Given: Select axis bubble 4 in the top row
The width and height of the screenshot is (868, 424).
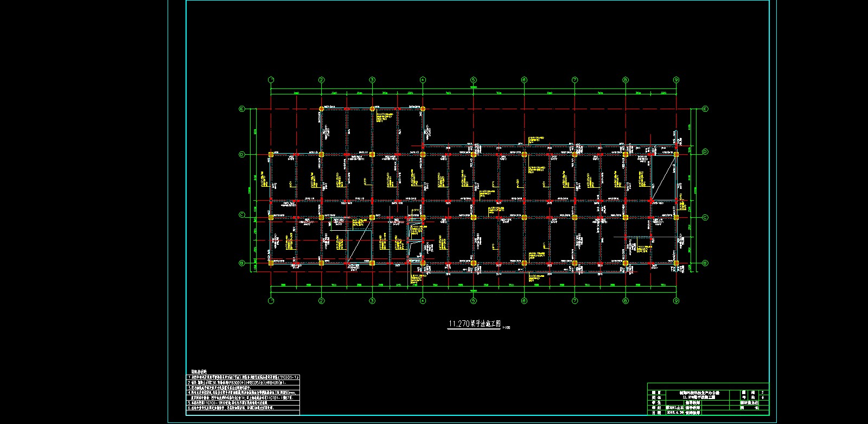Looking at the screenshot, I should [x=423, y=80].
